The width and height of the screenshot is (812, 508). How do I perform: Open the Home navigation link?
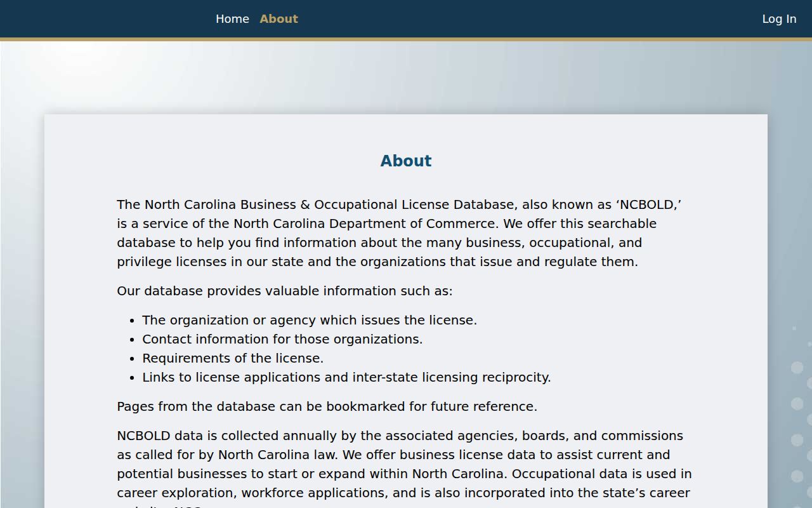232,19
